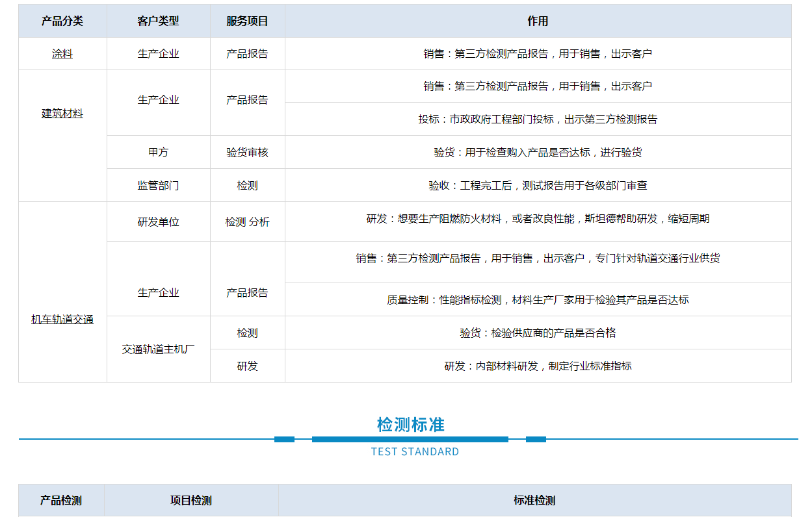The height and width of the screenshot is (517, 812).
Task: Click the 投标 government bidding description row
Action: [x=538, y=120]
